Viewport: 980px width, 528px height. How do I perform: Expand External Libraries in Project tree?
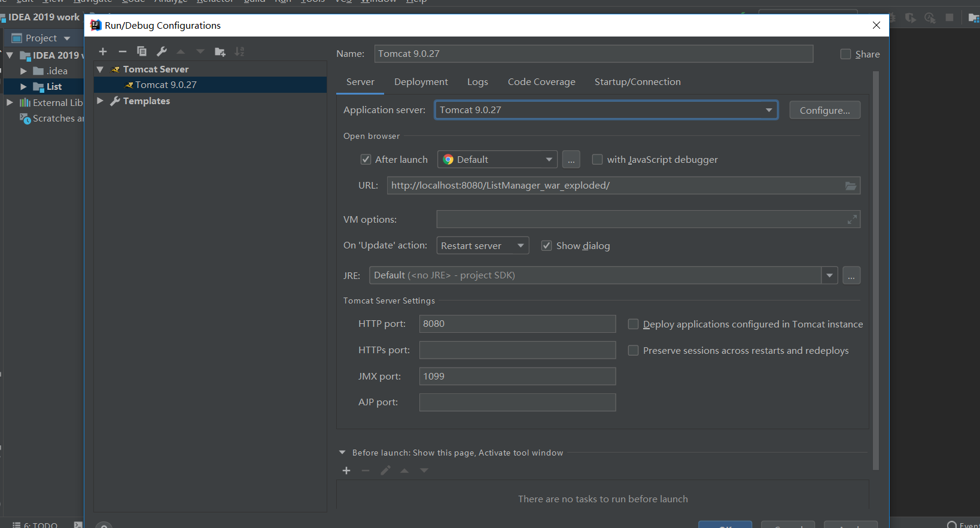click(10, 102)
